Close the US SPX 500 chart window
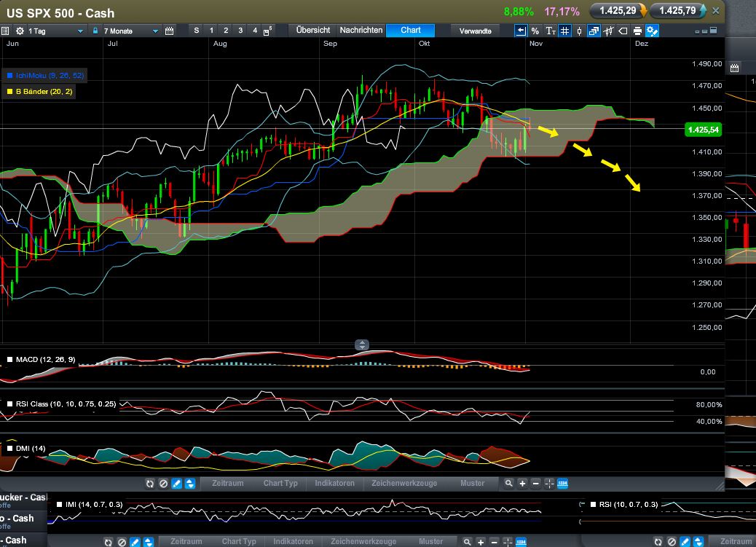 (x=716, y=11)
